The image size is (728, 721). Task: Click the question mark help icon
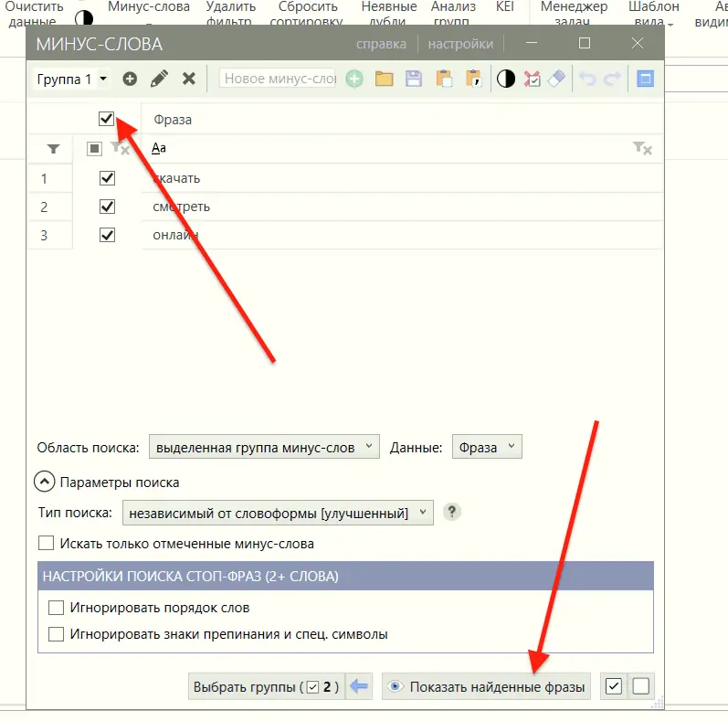(452, 512)
